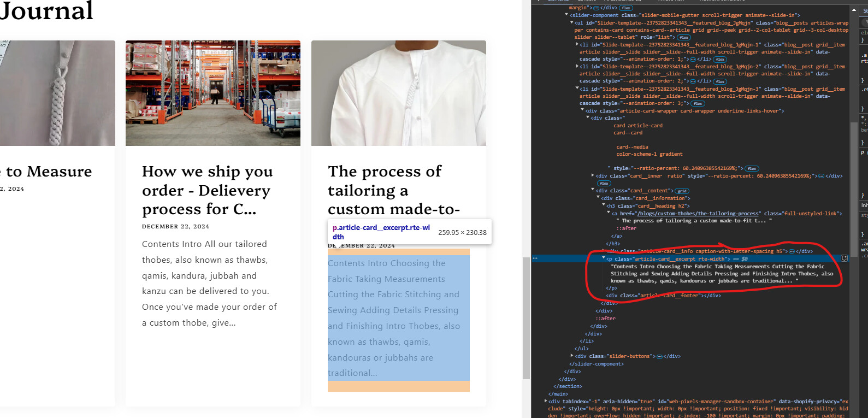The height and width of the screenshot is (418, 868).
Task: Toggle flex badge after first ratio-percent style
Action: tap(752, 169)
